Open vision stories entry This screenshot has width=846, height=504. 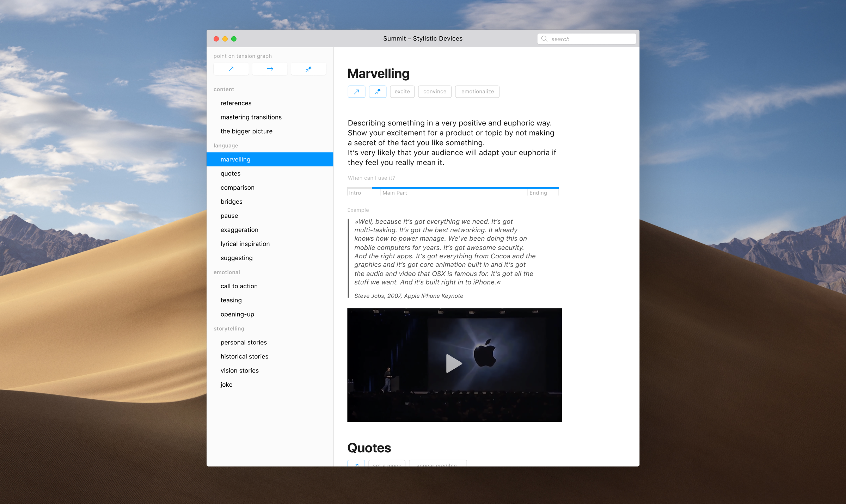click(x=270, y=371)
